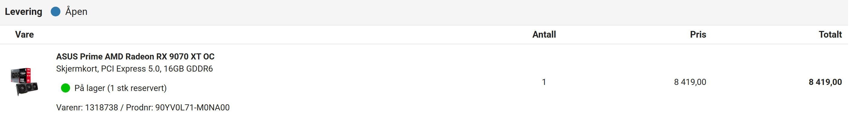Screen dimensions: 868x121
Task: Click the bold total amount under Totalt
Action: point(825,82)
